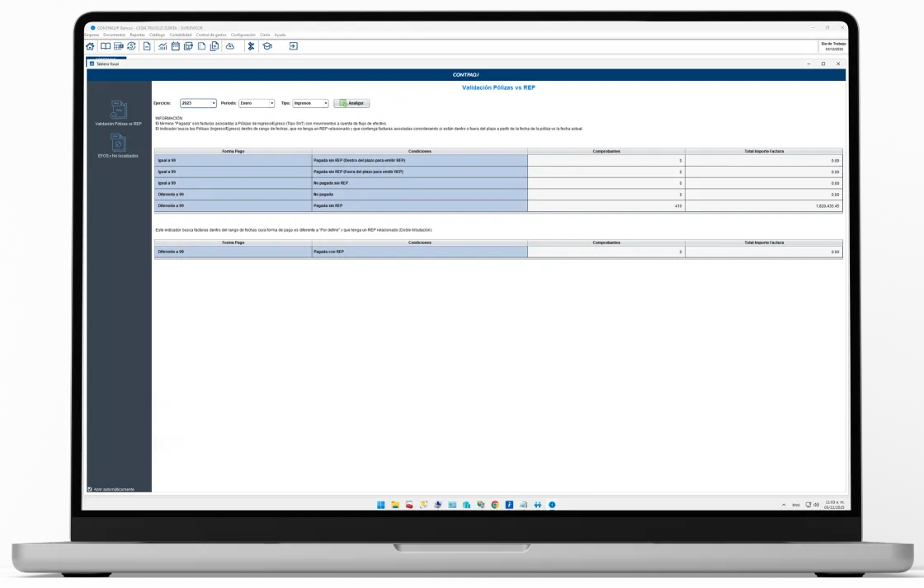
Task: Click Total Importe Factura header of first table
Action: [x=764, y=152]
